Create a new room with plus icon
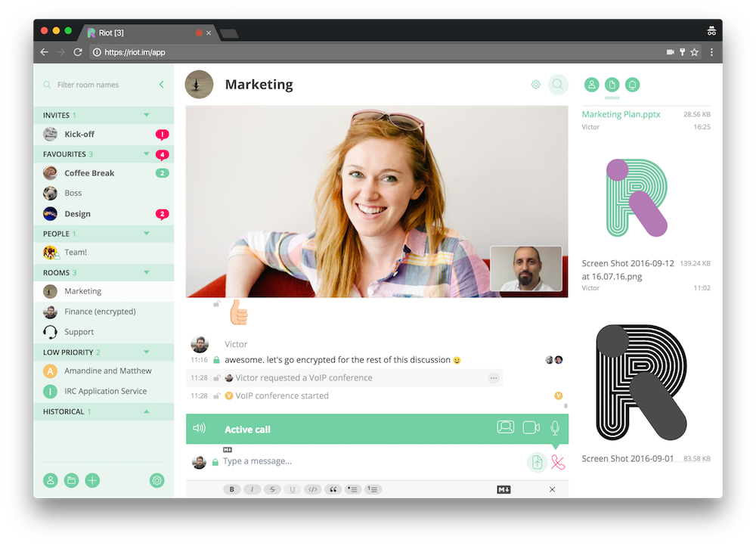 pos(92,480)
